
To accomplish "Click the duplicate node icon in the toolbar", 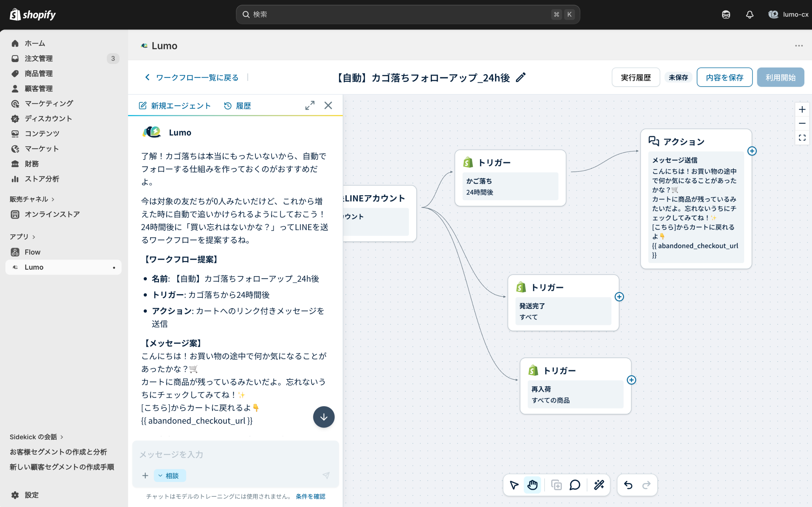I will tap(556, 485).
